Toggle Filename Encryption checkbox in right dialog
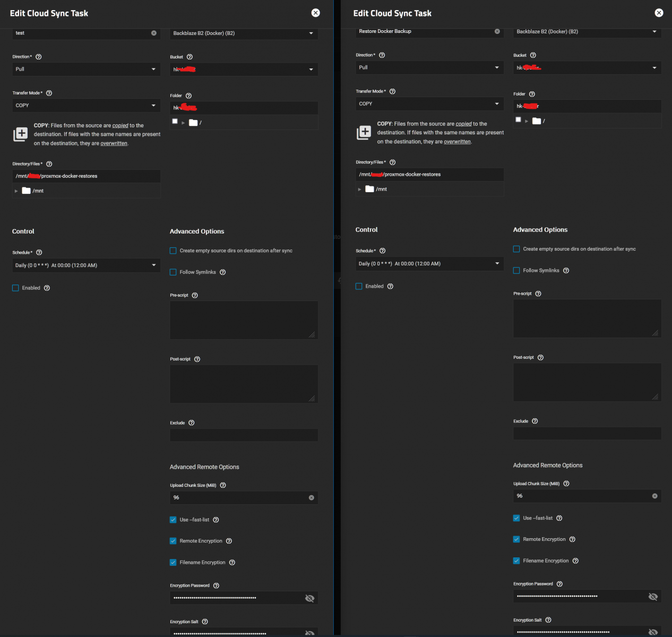Image resolution: width=672 pixels, height=637 pixels. [x=516, y=561]
